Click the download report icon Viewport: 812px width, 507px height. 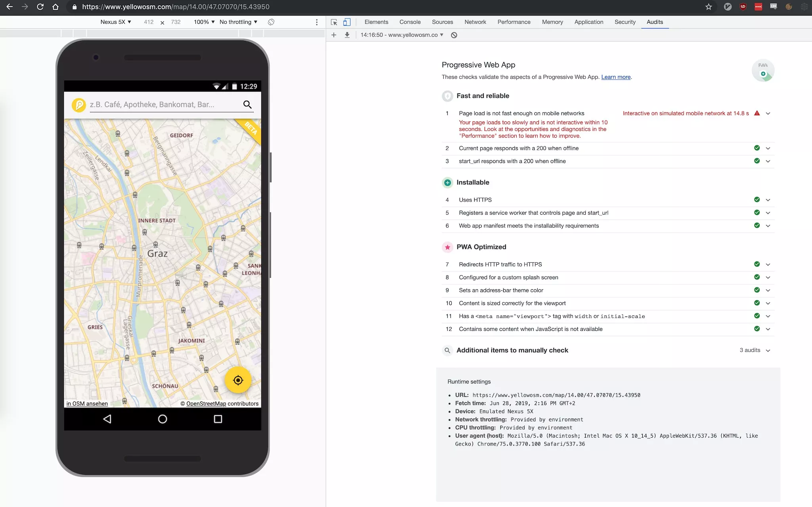[x=347, y=35]
